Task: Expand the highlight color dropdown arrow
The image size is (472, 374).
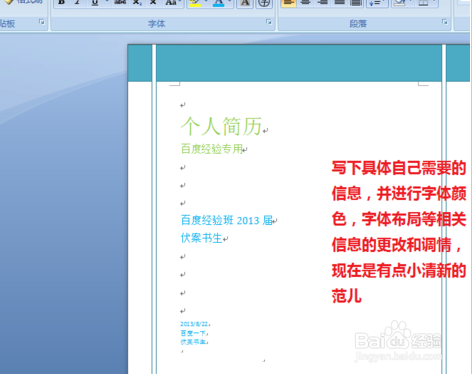Action: click(206, 2)
